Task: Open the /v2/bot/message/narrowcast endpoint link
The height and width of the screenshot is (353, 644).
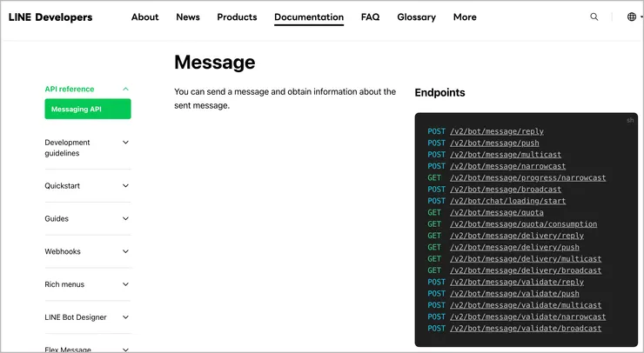Action: click(x=507, y=166)
